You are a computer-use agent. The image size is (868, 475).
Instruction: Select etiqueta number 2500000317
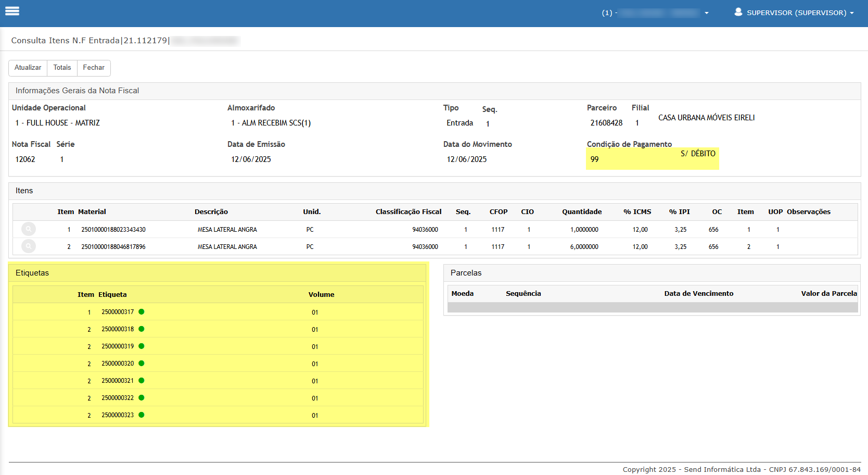118,312
